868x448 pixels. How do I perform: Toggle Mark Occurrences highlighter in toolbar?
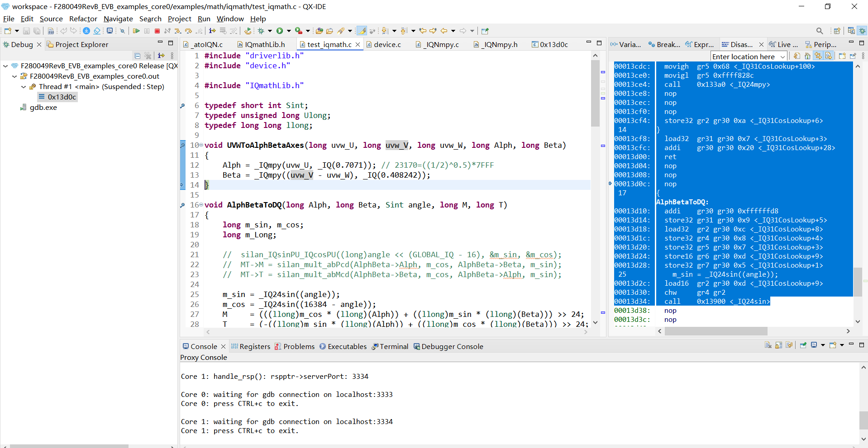click(362, 31)
